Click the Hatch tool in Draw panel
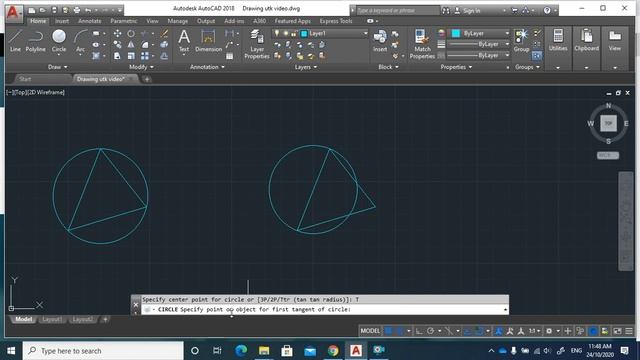The image size is (640, 360). coord(96,56)
